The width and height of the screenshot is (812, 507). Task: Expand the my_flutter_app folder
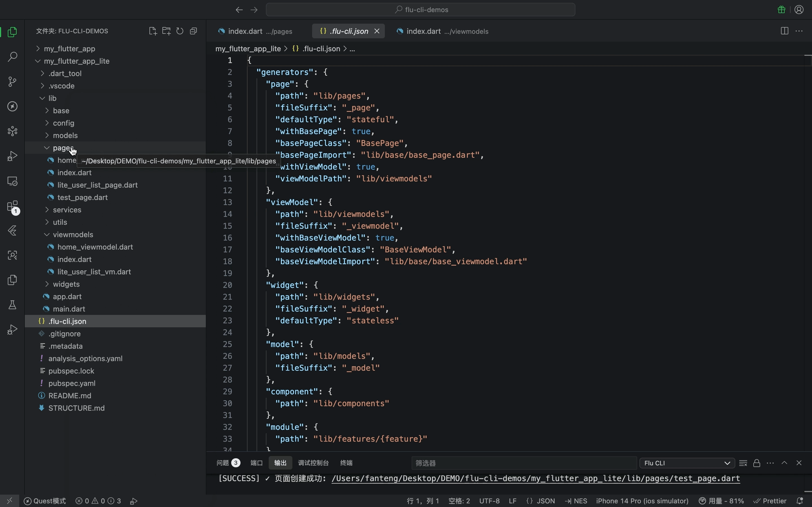(69, 49)
